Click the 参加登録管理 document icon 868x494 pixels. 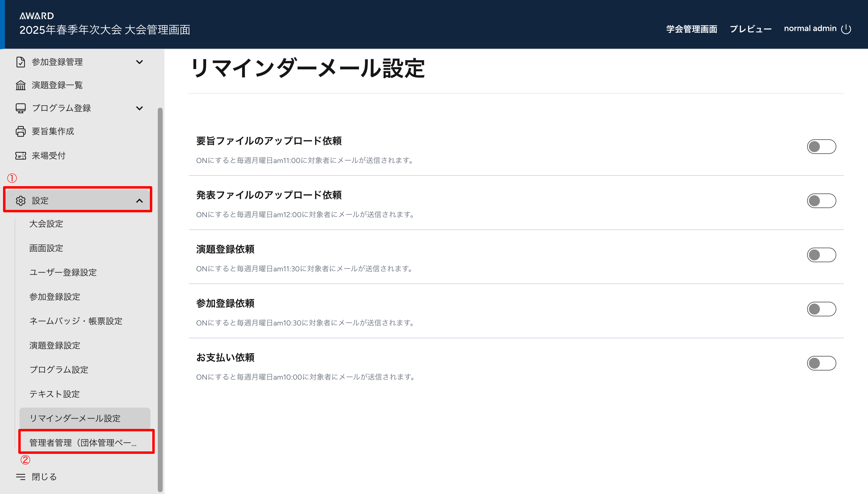20,62
